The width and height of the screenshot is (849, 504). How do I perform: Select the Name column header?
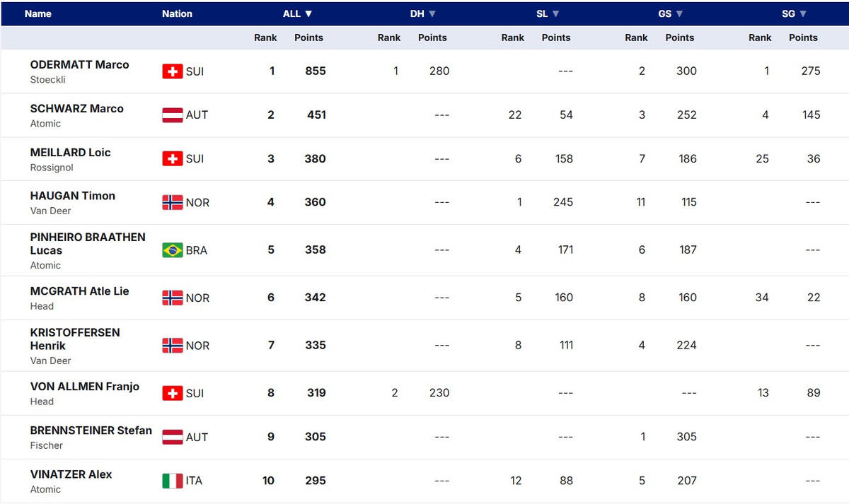click(x=38, y=13)
